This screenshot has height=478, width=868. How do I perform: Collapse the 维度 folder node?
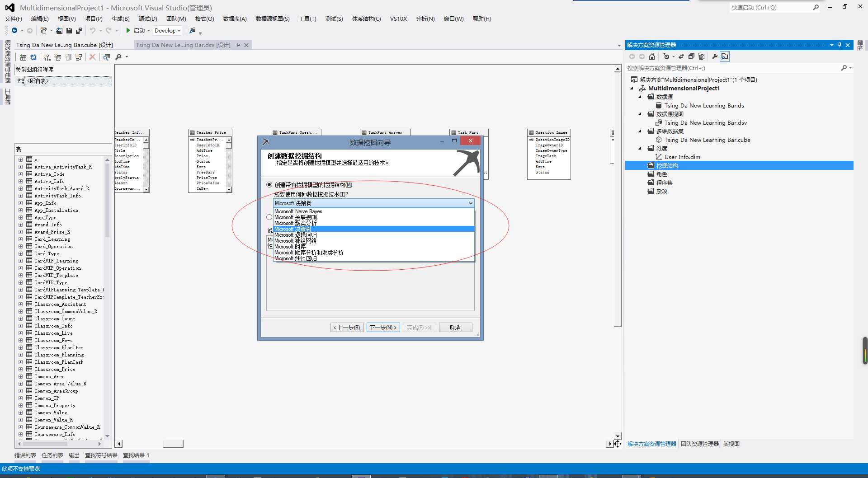click(x=640, y=149)
